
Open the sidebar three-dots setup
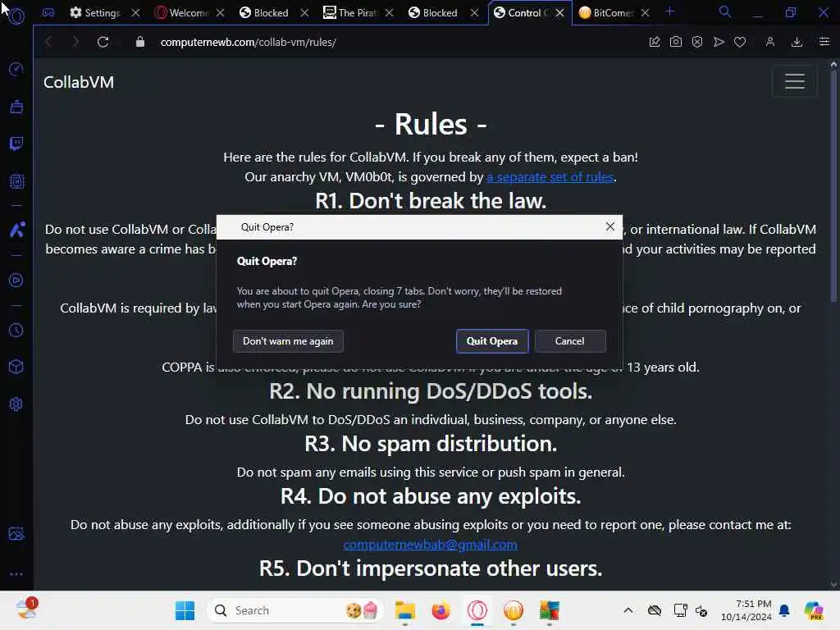(16, 573)
